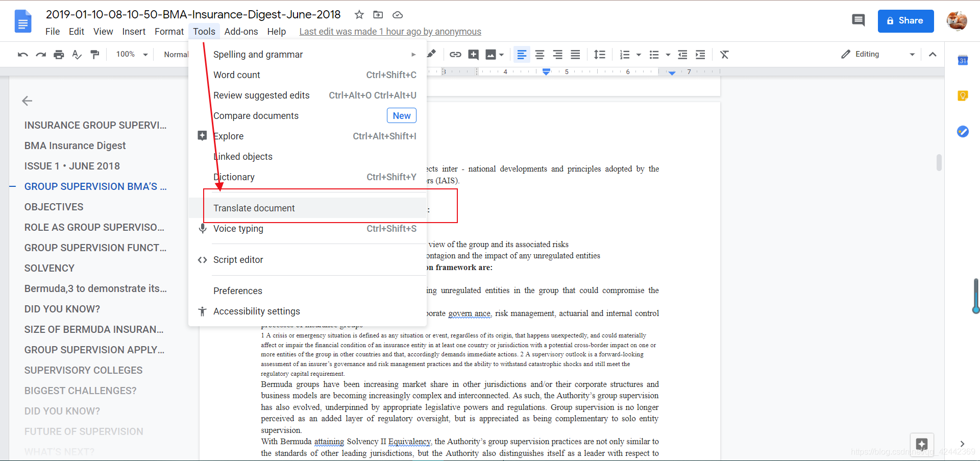The width and height of the screenshot is (980, 461).
Task: Open comment history icon
Action: click(859, 20)
